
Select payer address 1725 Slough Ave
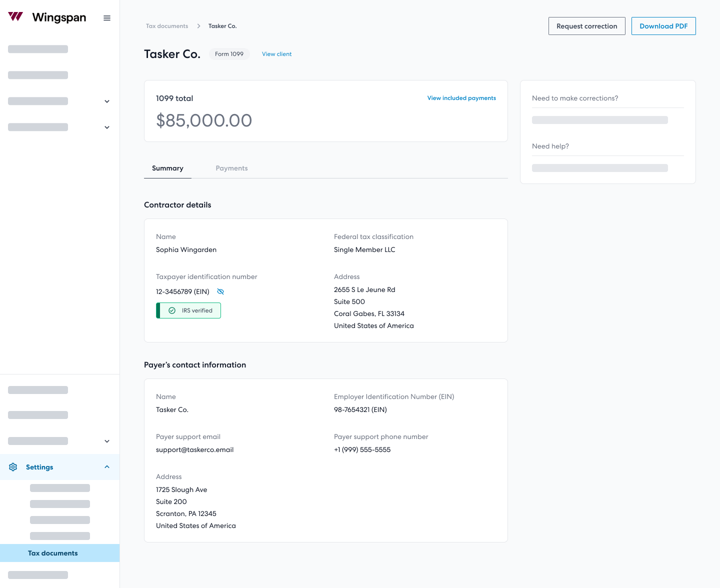coord(181,489)
